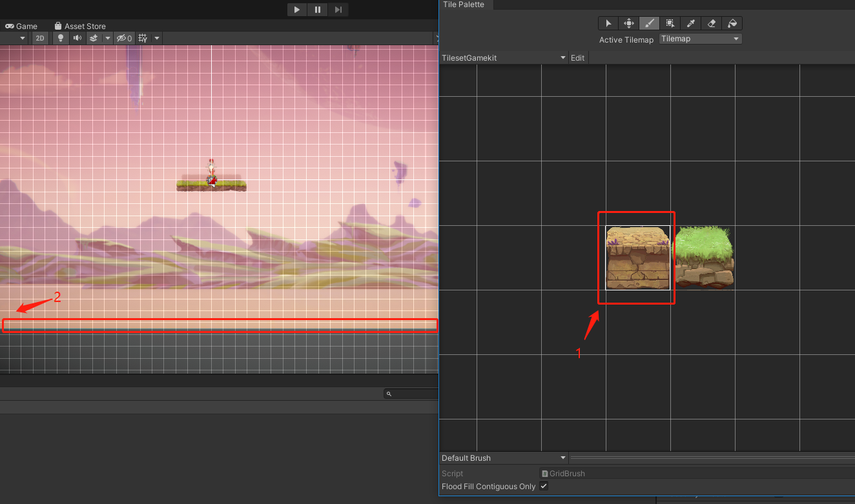Viewport: 855px width, 504px height.
Task: Pick a tile with the Eyedropper tool
Action: [690, 23]
